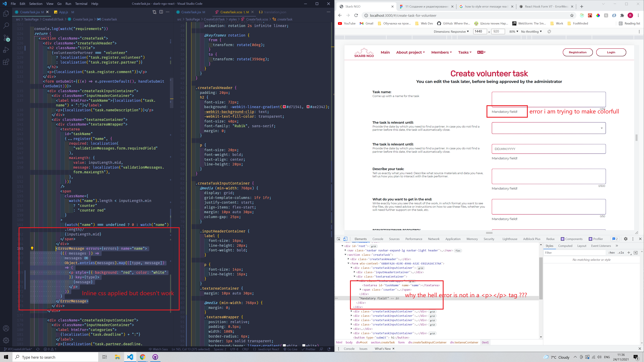644x362 pixels.
Task: Click Chrome back navigation arrow
Action: pyautogui.click(x=340, y=15)
